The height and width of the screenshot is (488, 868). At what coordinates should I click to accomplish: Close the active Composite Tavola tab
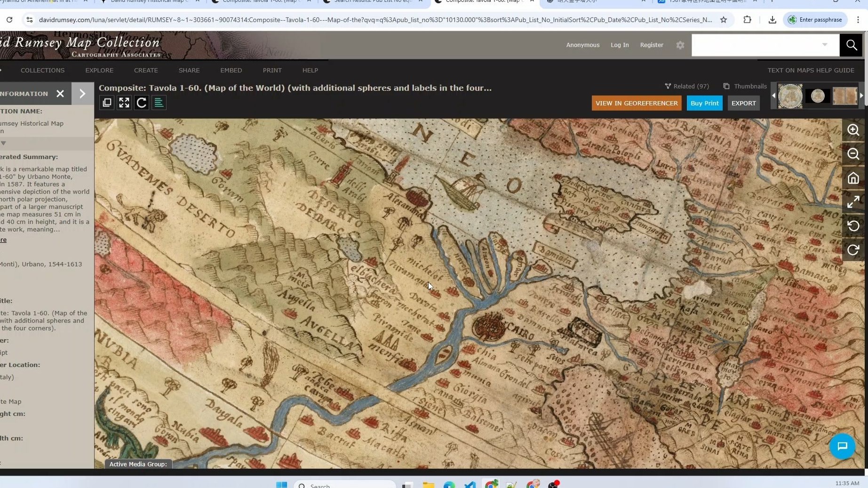pos(532,1)
